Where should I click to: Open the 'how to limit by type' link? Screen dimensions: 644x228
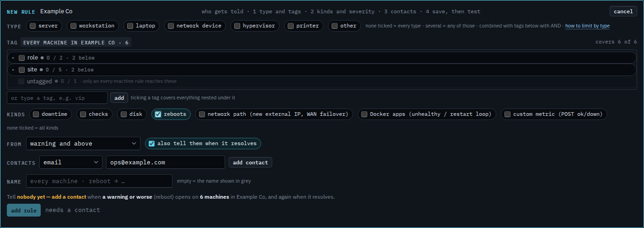pyautogui.click(x=587, y=26)
